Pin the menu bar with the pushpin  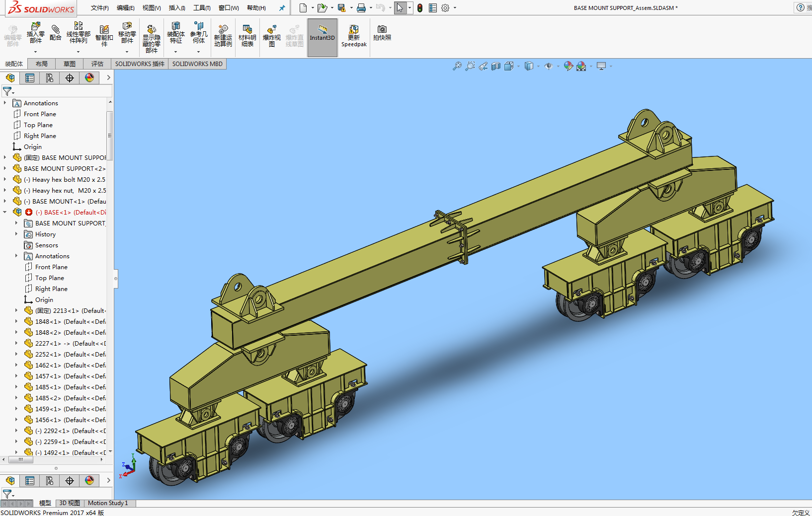point(282,8)
